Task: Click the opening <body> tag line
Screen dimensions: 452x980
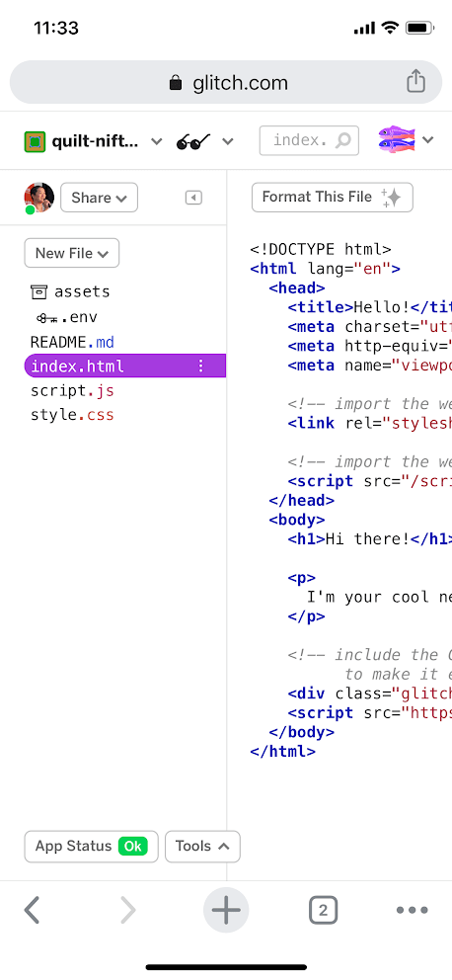Action: coord(297,520)
